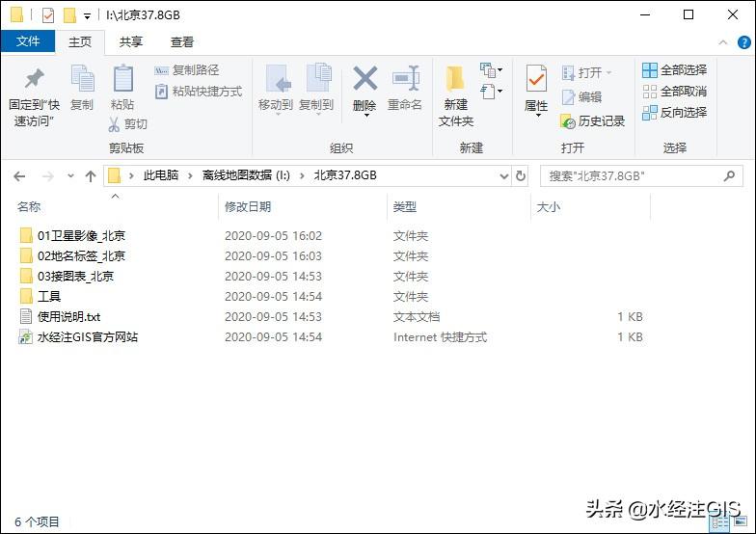Screen dimensions: 756x534
Task: Click the search box for 北京37.8GB
Action: (x=632, y=176)
